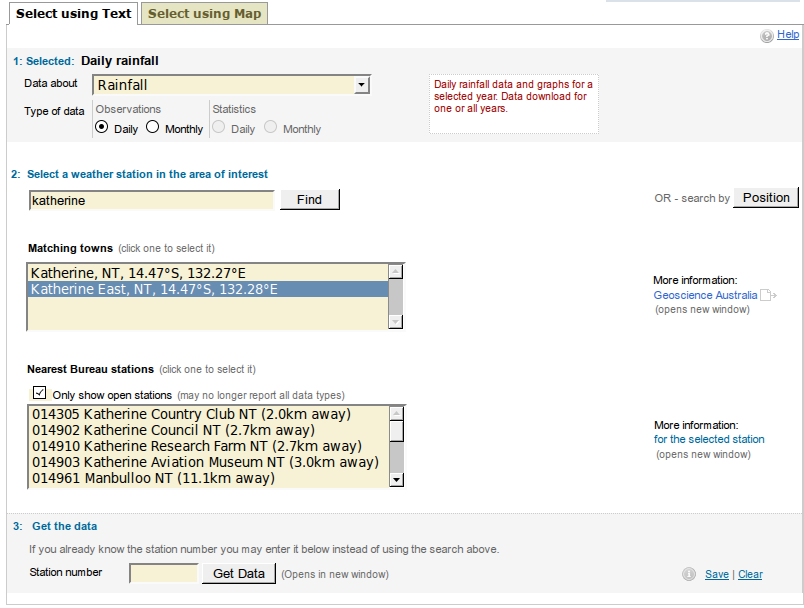The image size is (804, 608).
Task: Select the Monthly observations radio button
Action: coord(152,128)
